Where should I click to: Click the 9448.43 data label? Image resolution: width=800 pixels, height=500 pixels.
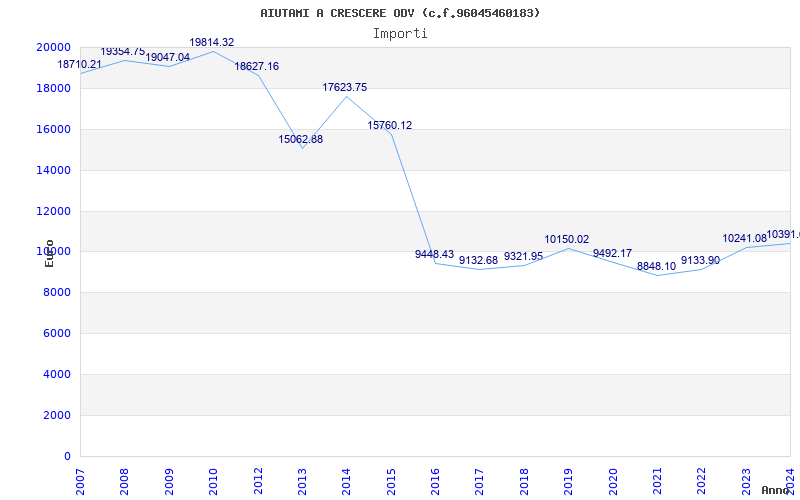click(x=434, y=254)
